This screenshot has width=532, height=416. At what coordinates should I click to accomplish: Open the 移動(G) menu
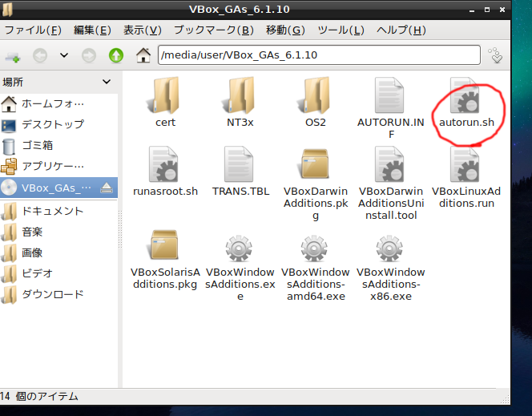click(285, 30)
